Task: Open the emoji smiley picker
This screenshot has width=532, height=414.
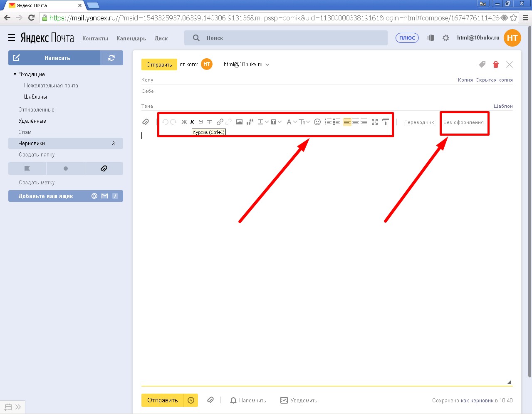Action: (317, 122)
